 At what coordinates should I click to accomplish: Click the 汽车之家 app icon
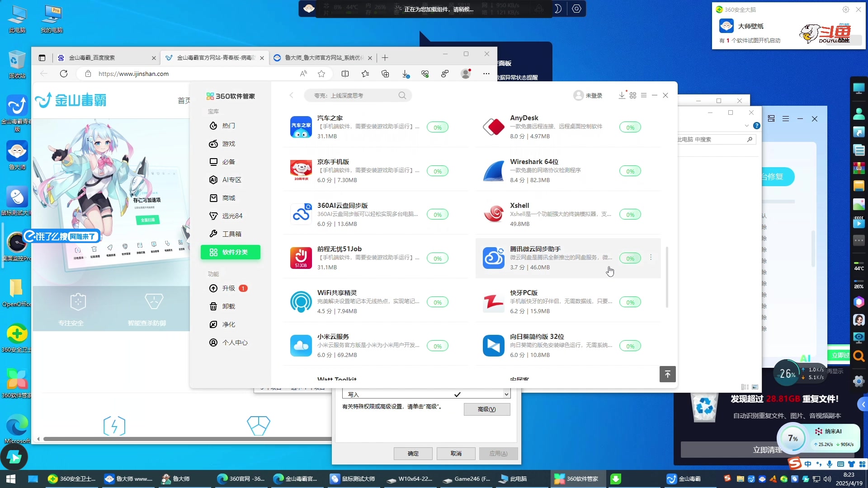tap(301, 127)
